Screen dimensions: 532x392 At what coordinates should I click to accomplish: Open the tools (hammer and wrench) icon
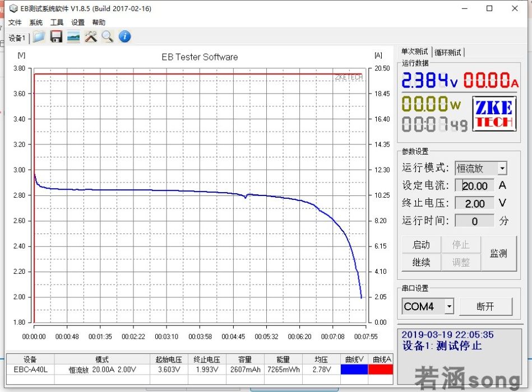tap(91, 36)
